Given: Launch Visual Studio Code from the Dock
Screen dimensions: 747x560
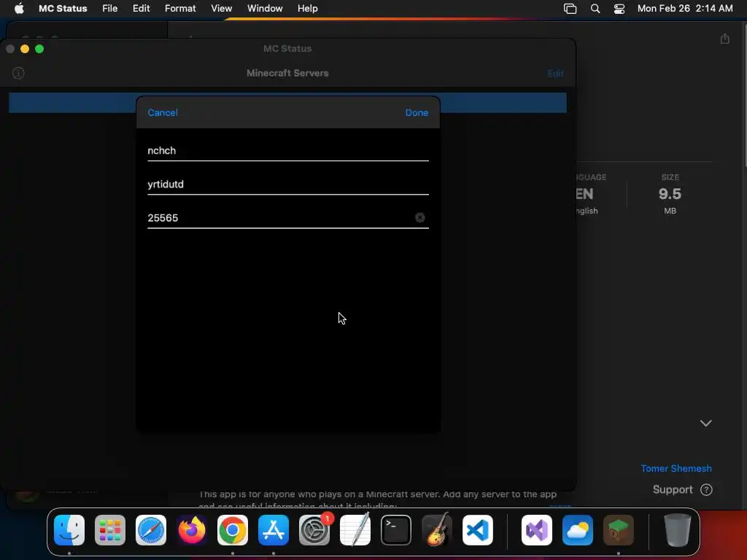Looking at the screenshot, I should [x=478, y=530].
